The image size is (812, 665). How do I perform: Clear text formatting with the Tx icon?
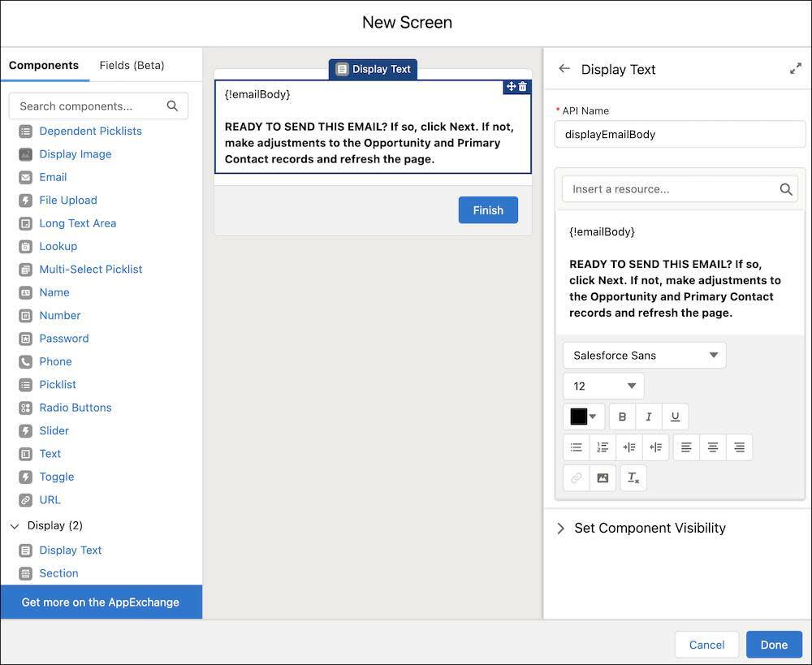(x=633, y=477)
